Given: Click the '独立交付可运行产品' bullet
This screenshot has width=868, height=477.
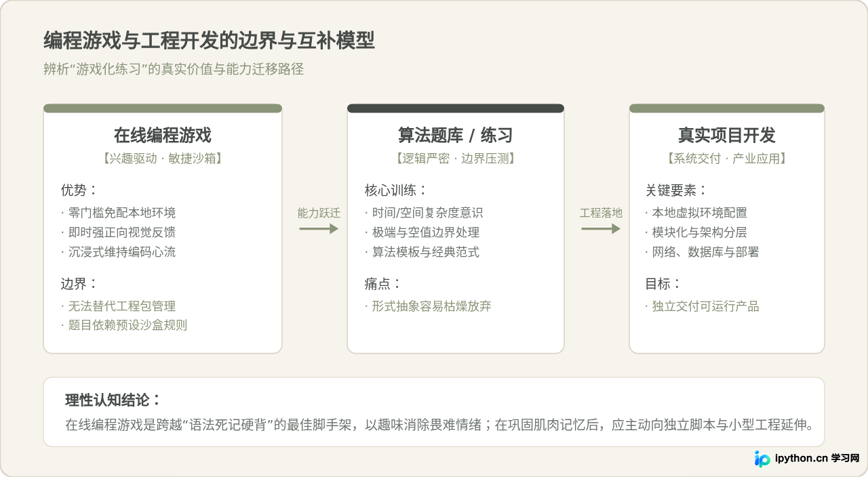Looking at the screenshot, I should 703,306.
